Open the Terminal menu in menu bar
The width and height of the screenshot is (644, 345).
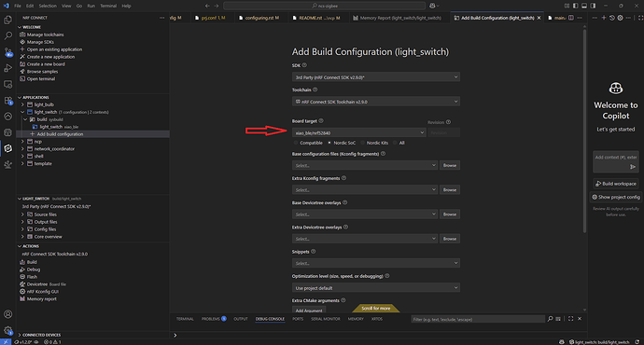tap(108, 6)
